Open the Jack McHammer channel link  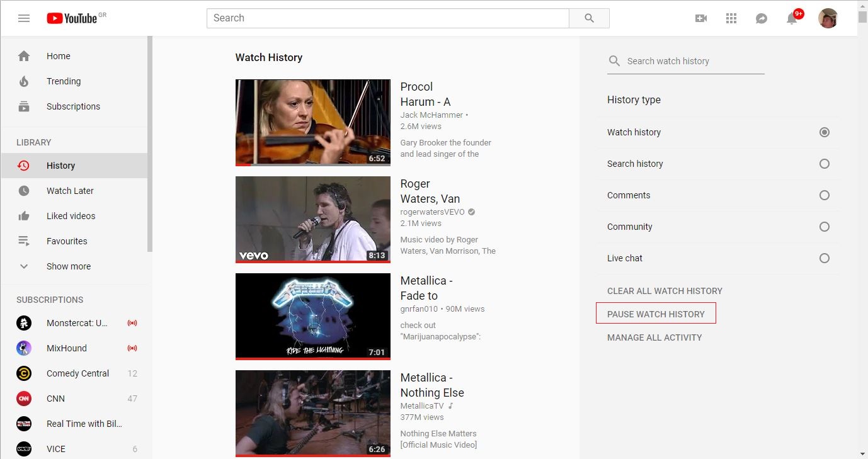tap(431, 115)
